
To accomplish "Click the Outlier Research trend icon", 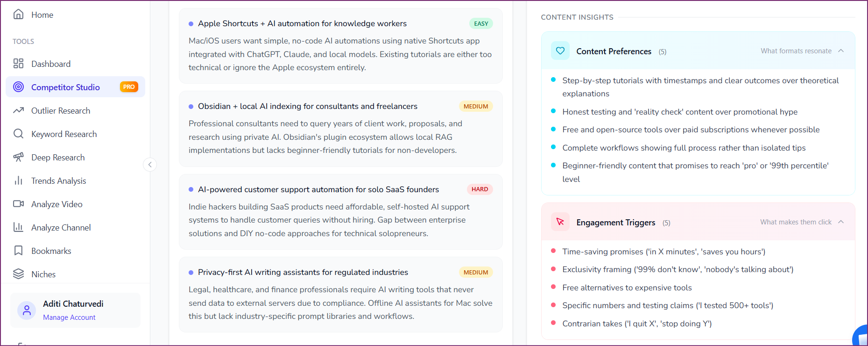I will pos(18,110).
